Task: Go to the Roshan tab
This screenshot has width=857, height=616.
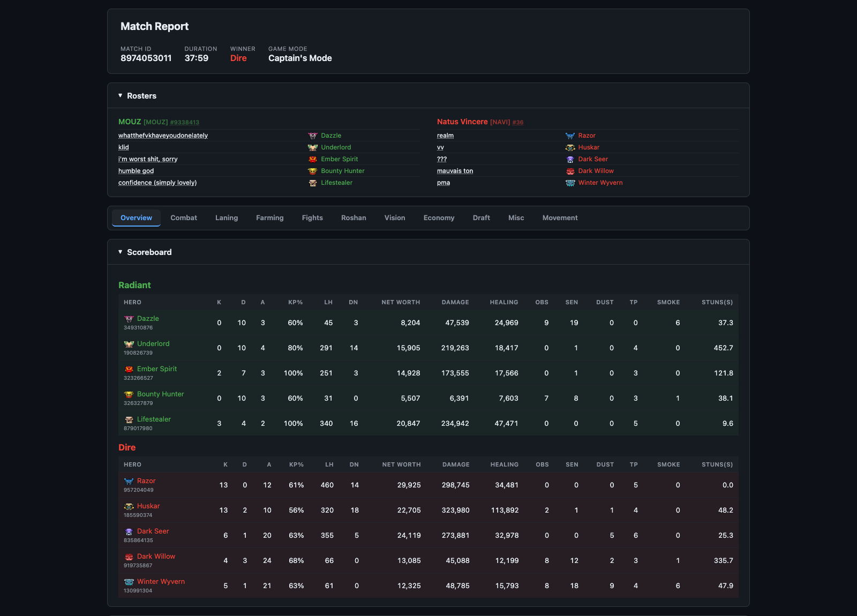Action: pos(354,218)
